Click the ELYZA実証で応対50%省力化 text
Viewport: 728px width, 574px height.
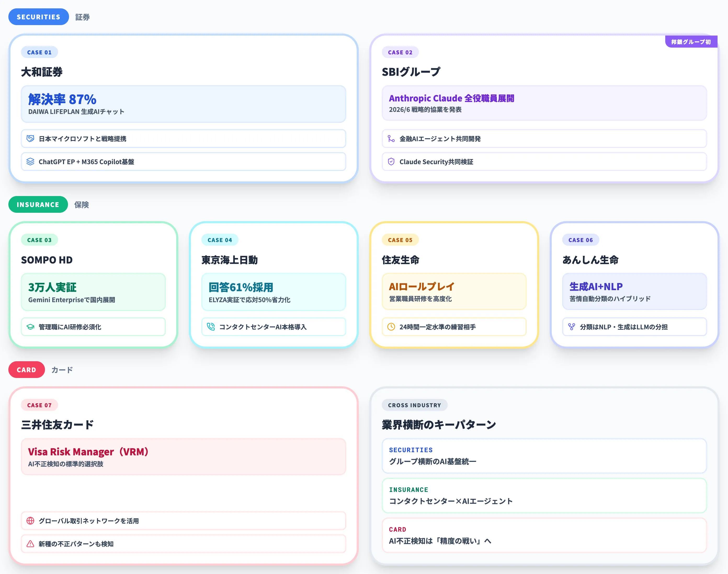click(x=249, y=300)
